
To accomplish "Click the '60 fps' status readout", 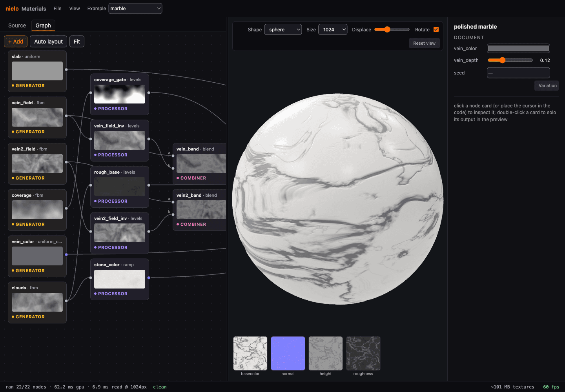I will (551, 387).
